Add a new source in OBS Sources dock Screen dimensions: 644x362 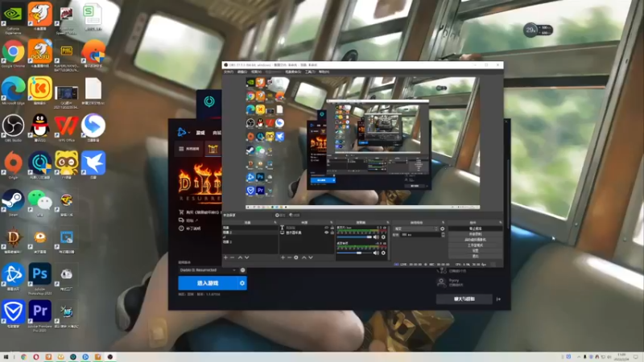tap(283, 257)
